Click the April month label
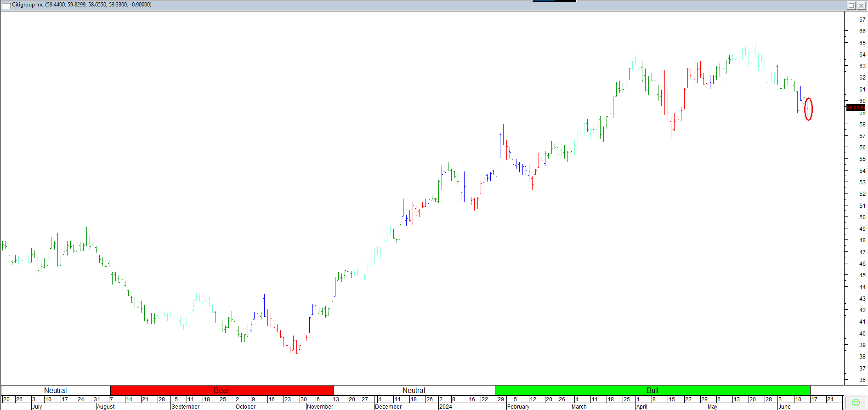 pyautogui.click(x=641, y=407)
